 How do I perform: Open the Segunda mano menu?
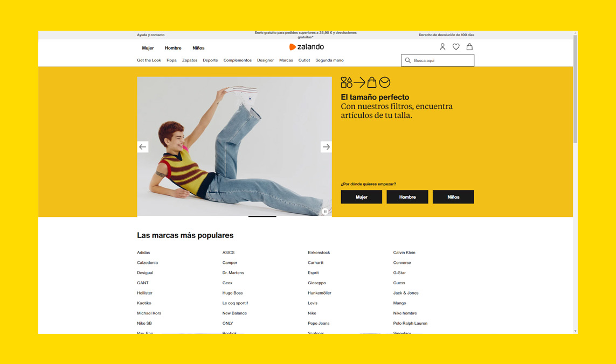click(329, 60)
